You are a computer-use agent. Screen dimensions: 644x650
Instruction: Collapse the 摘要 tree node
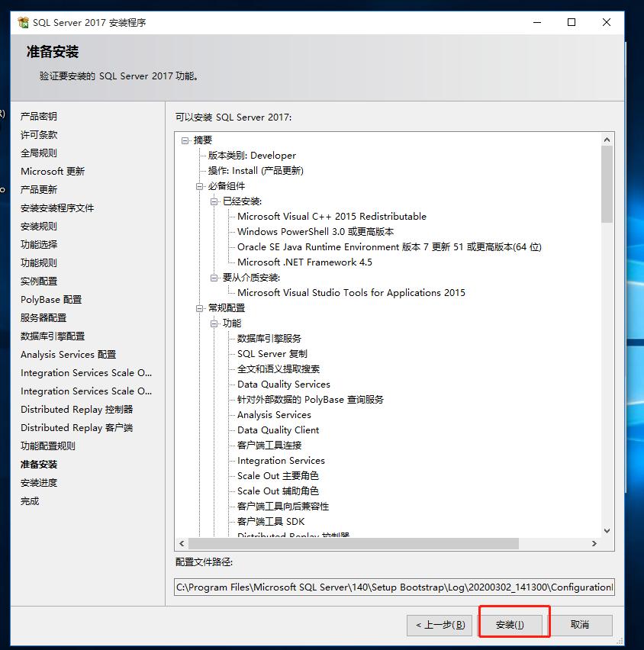pyautogui.click(x=185, y=140)
